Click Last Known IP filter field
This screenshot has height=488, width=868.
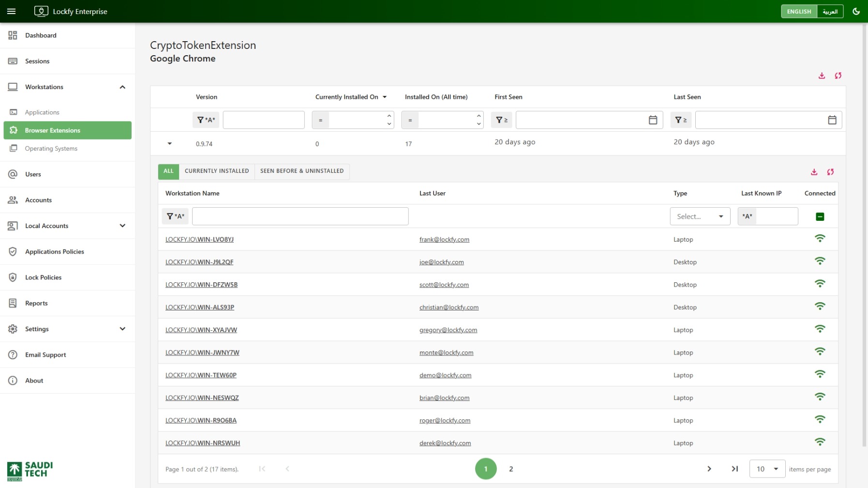click(777, 216)
